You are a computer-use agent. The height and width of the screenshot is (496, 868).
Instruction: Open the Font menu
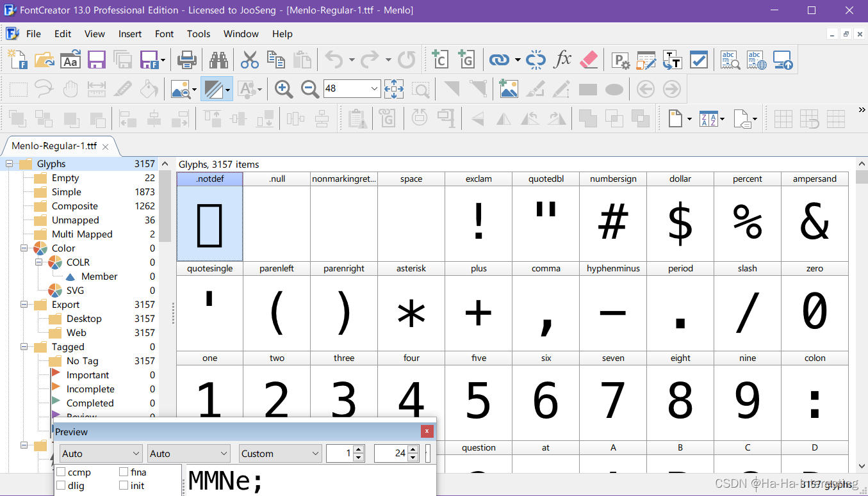[x=165, y=34]
